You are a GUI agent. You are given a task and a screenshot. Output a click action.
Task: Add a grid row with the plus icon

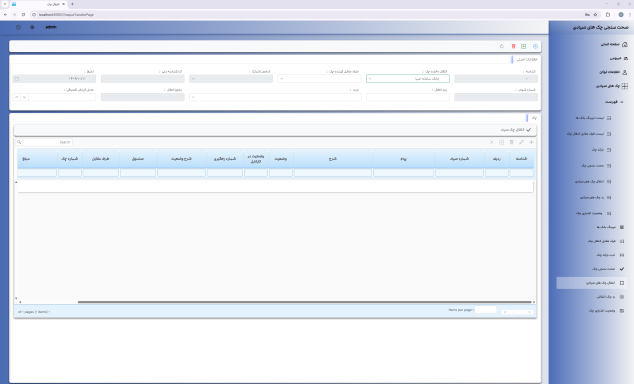(x=531, y=142)
